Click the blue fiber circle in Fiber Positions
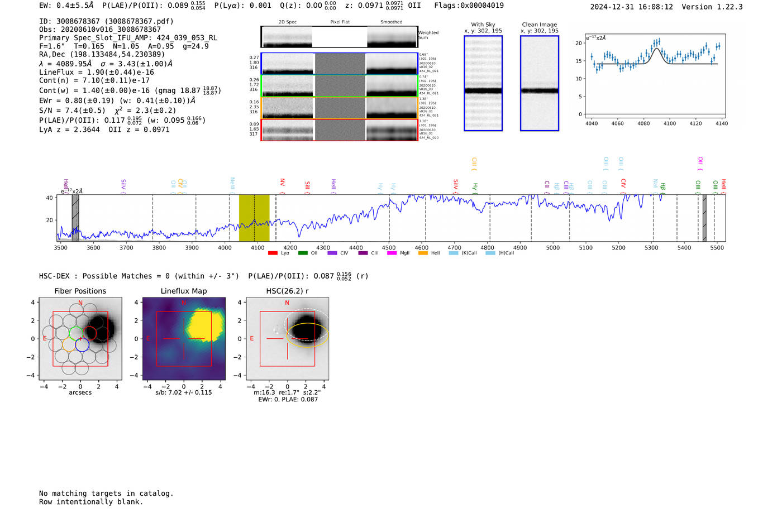Viewport: 782px width, 532px height. 82,345
